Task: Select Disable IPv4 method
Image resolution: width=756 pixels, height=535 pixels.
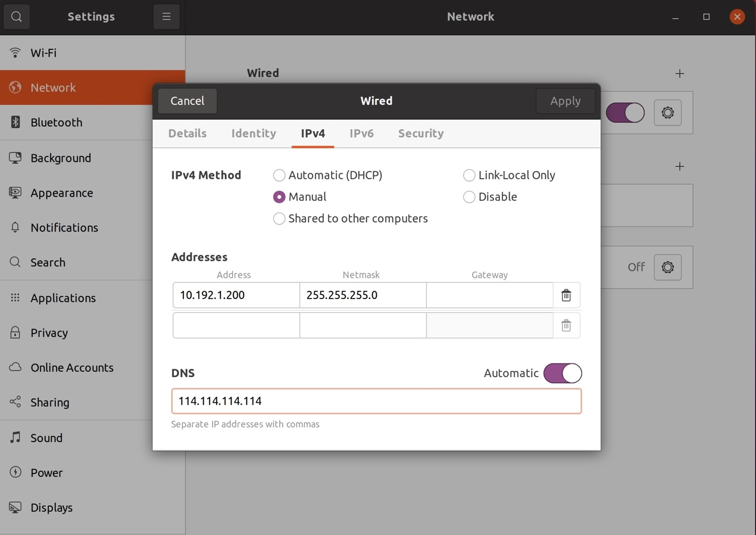Action: click(490, 197)
